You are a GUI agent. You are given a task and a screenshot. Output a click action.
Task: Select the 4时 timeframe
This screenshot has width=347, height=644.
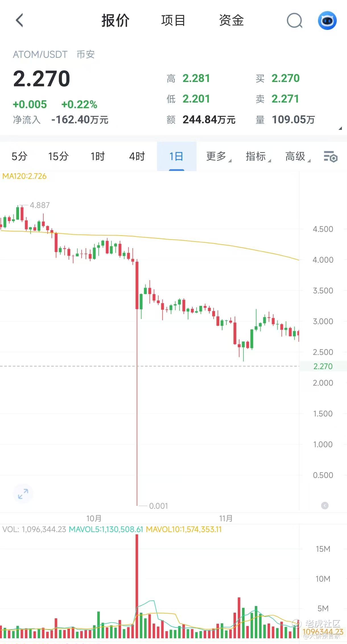pyautogui.click(x=137, y=156)
